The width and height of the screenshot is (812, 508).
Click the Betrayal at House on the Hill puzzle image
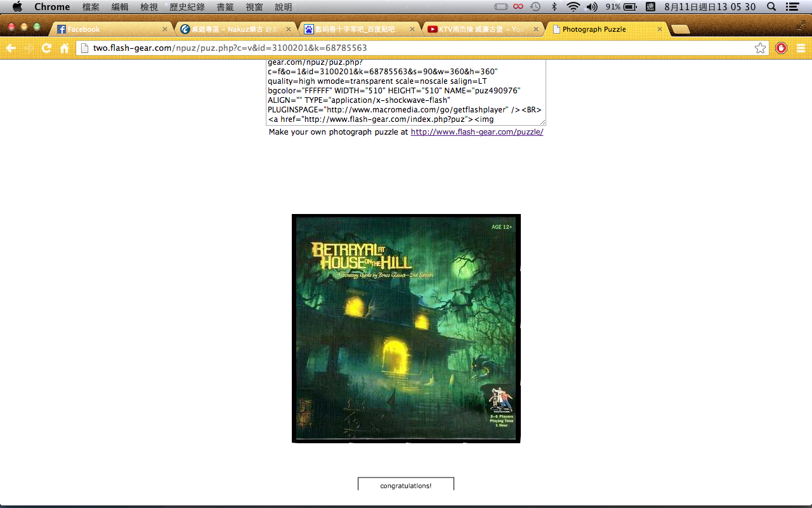(406, 328)
